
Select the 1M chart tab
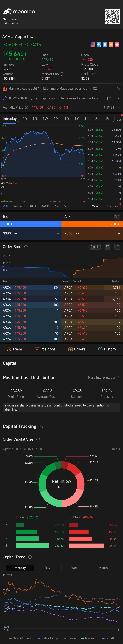point(56,119)
